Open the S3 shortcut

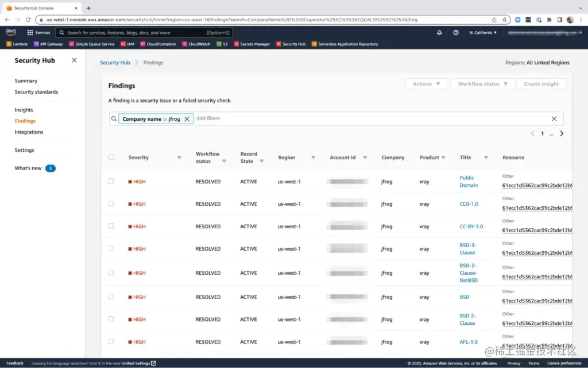click(x=222, y=44)
